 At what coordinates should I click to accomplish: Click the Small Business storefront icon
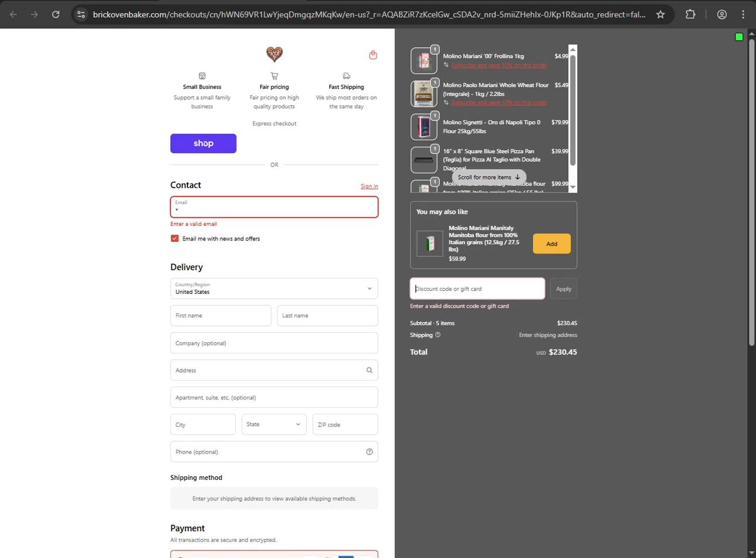(202, 76)
